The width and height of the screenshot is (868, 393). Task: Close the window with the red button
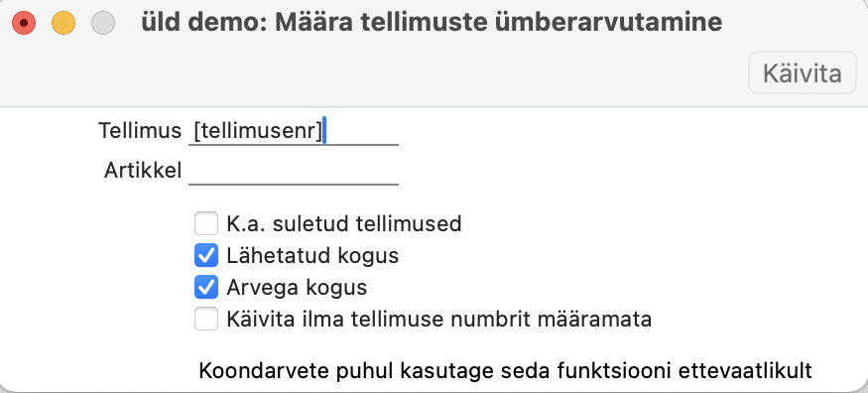click(x=24, y=23)
